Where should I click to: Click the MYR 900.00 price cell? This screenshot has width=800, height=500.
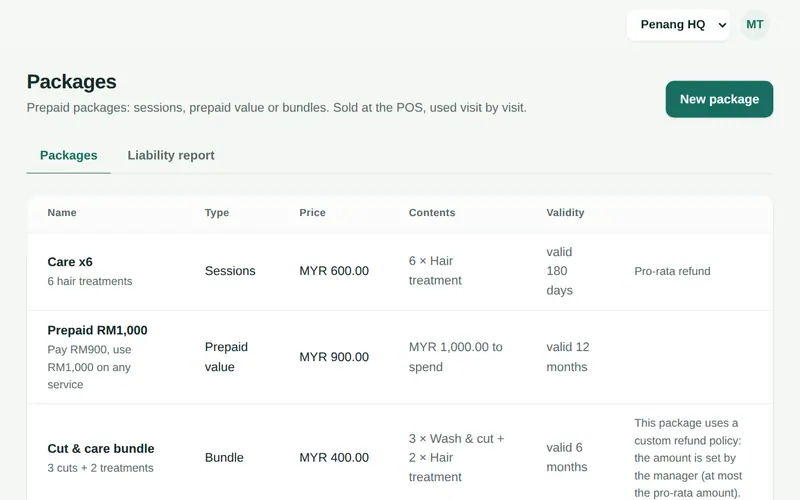334,357
